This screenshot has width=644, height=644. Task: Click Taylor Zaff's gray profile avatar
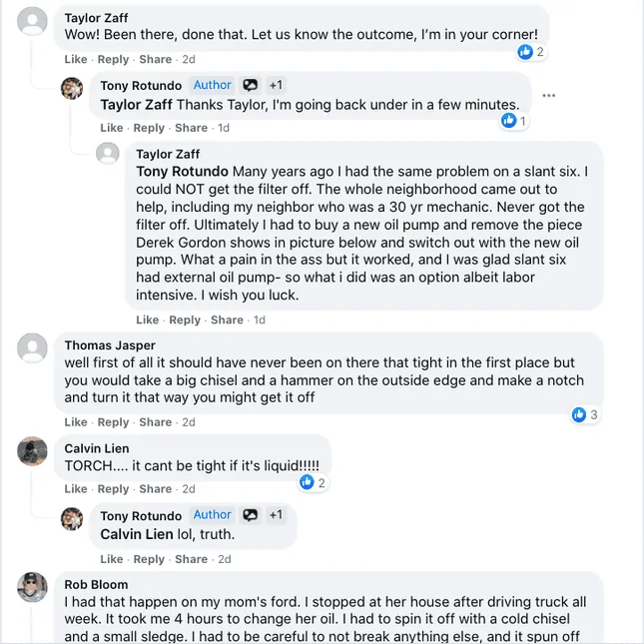point(33,21)
